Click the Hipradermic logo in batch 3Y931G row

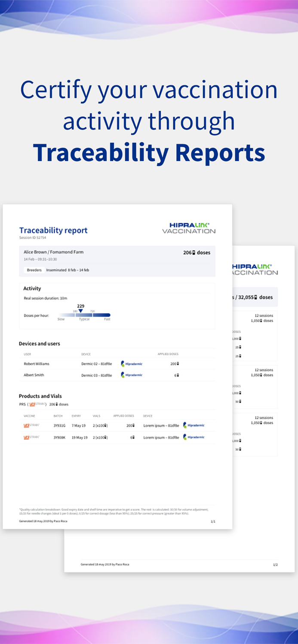coord(194,425)
